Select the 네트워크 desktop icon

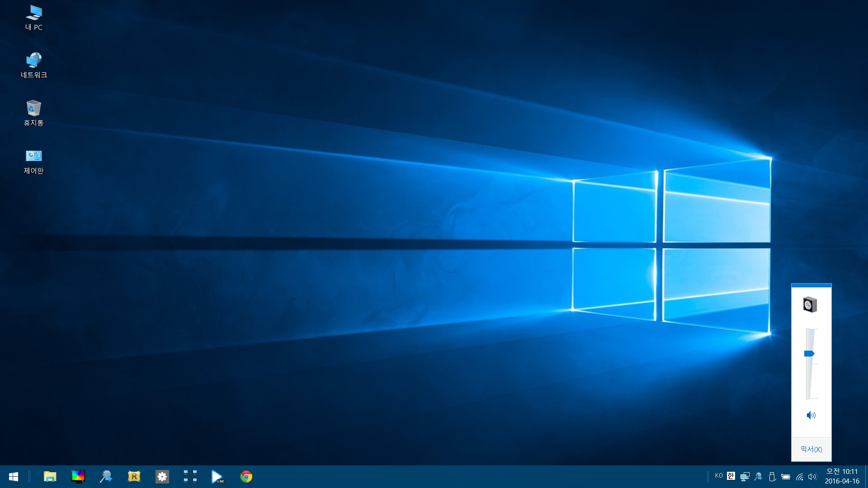(x=34, y=66)
